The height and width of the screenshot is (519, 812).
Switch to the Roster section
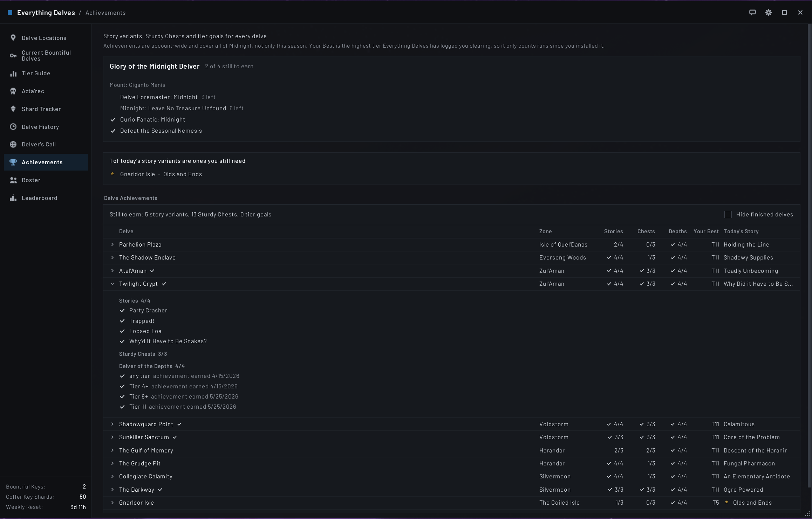pos(46,180)
